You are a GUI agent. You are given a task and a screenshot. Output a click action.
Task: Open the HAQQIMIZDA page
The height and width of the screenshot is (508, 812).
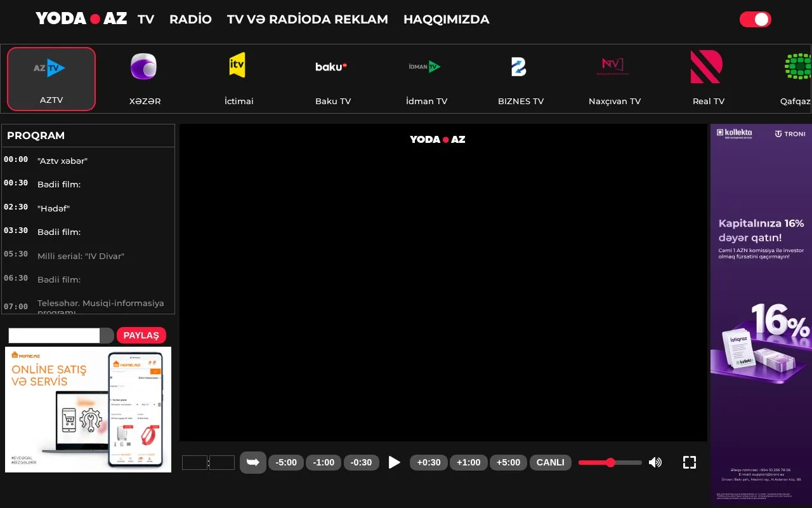(x=447, y=19)
